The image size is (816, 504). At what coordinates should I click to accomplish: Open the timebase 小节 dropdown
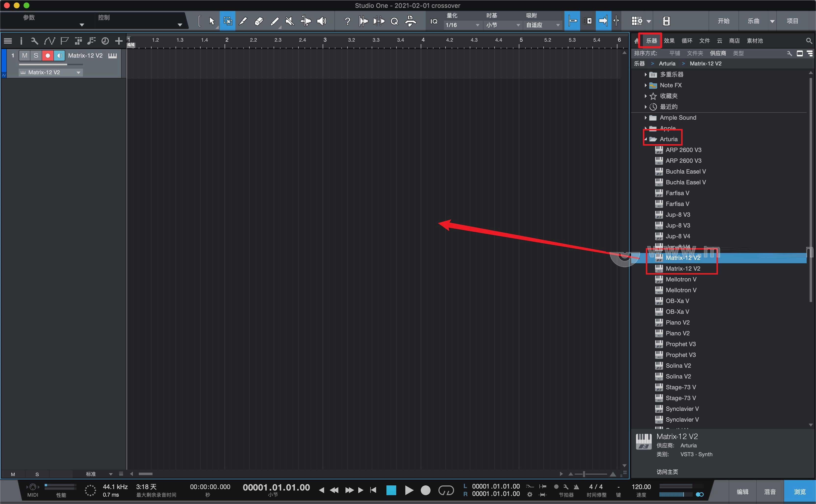503,25
